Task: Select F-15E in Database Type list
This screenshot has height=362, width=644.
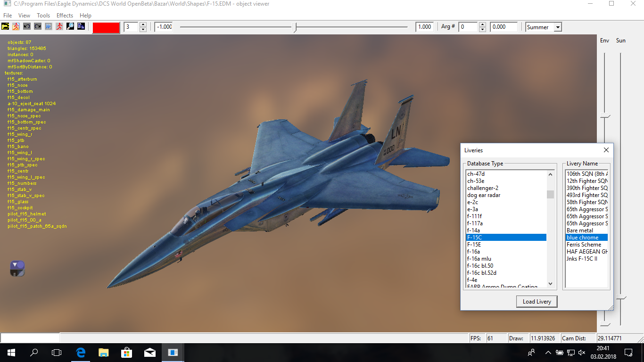Action: pos(506,245)
